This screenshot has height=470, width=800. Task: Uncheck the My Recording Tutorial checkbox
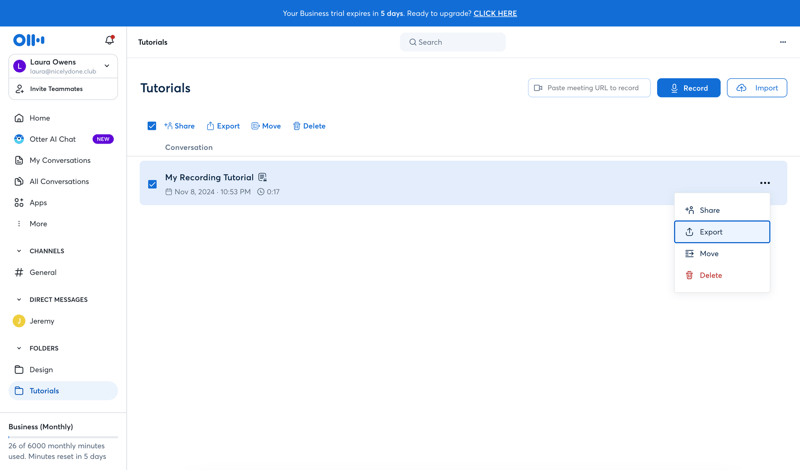coord(152,184)
